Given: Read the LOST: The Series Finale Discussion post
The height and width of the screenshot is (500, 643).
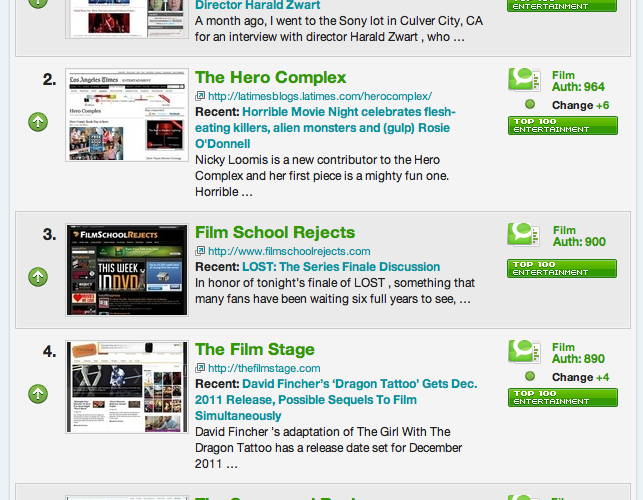Looking at the screenshot, I should pos(341,267).
